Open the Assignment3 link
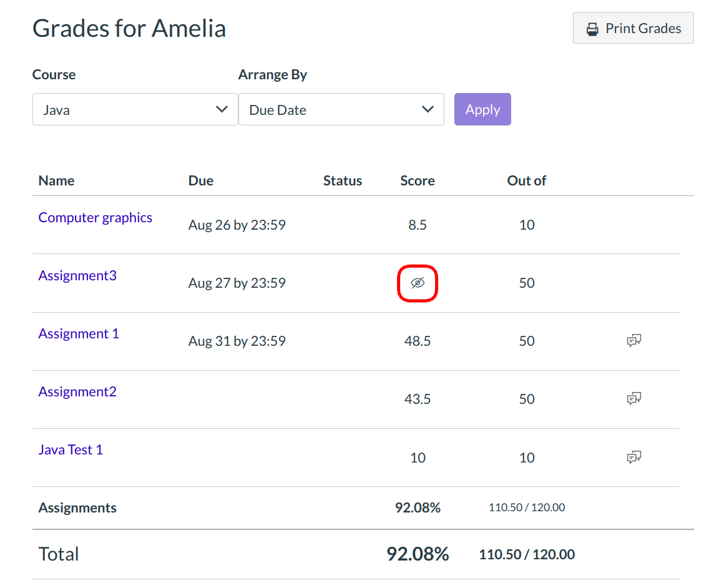 [77, 276]
